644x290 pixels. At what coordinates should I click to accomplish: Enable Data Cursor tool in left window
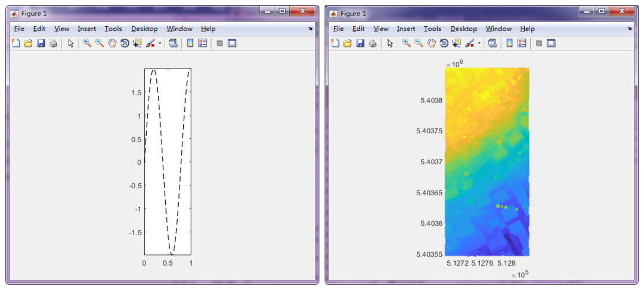coord(137,43)
